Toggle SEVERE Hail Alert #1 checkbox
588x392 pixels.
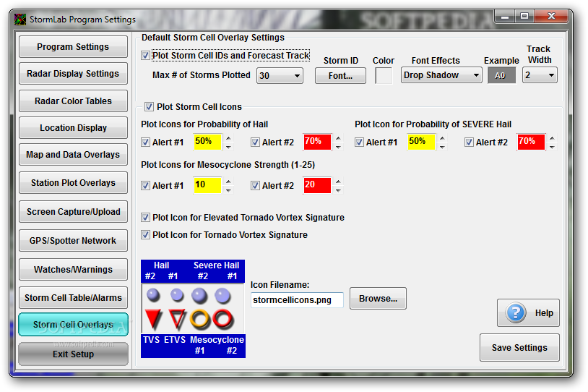pos(359,142)
